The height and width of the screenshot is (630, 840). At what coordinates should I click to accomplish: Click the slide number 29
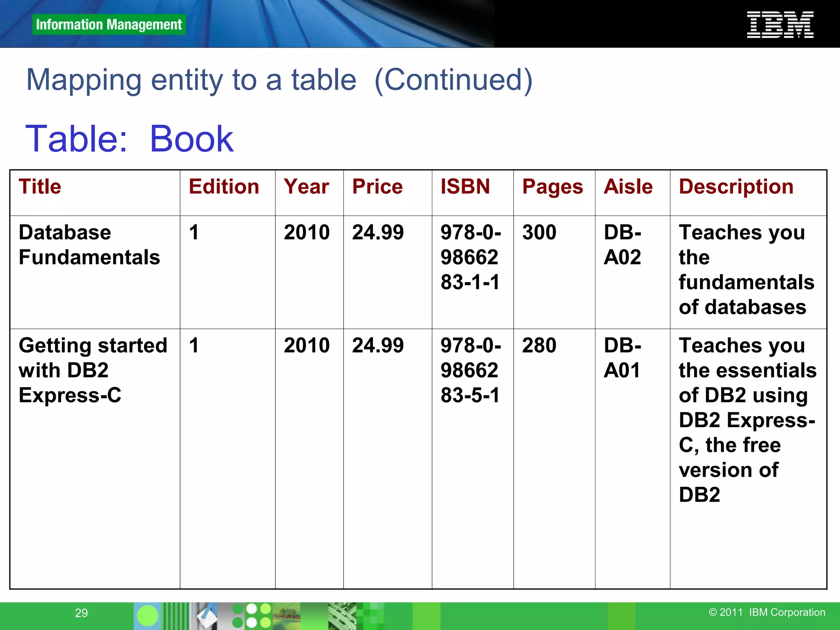click(81, 613)
